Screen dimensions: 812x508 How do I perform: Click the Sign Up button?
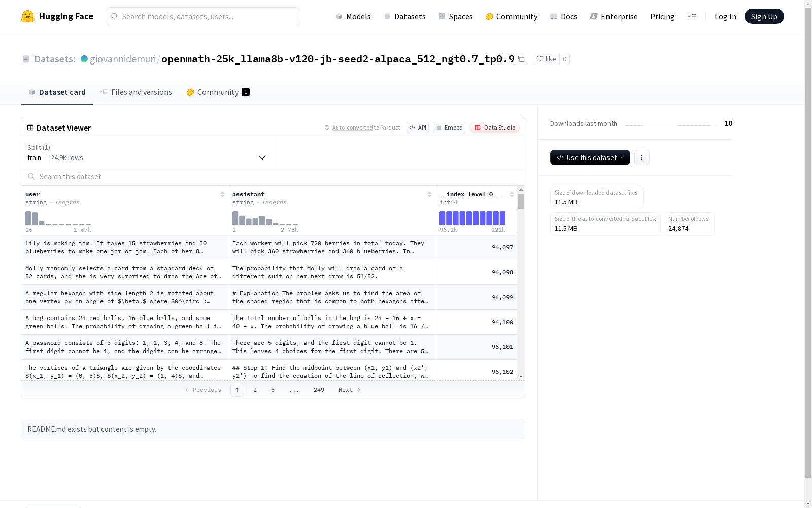(764, 16)
